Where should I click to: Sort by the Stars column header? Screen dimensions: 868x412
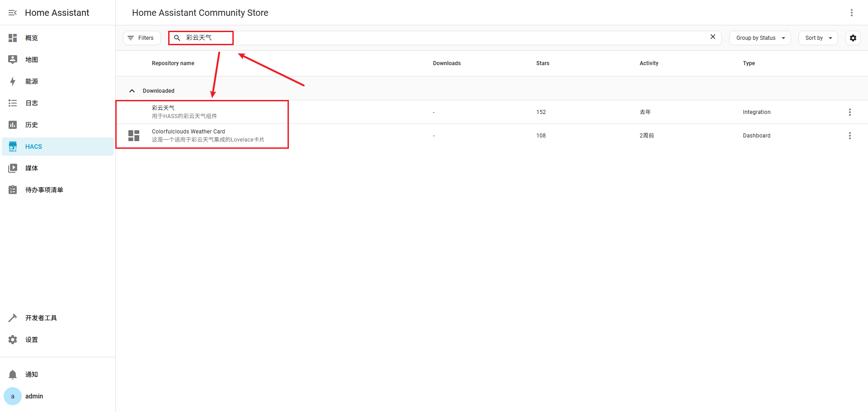pyautogui.click(x=542, y=63)
